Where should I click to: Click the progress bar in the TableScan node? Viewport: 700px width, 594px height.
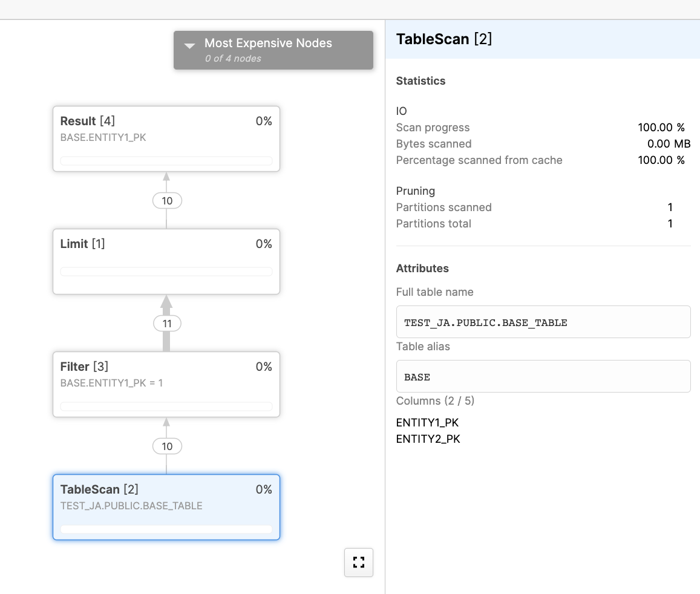(x=166, y=529)
